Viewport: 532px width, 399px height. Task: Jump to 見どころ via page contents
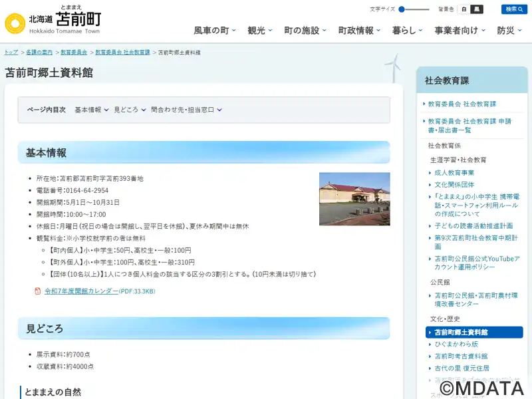click(130, 110)
